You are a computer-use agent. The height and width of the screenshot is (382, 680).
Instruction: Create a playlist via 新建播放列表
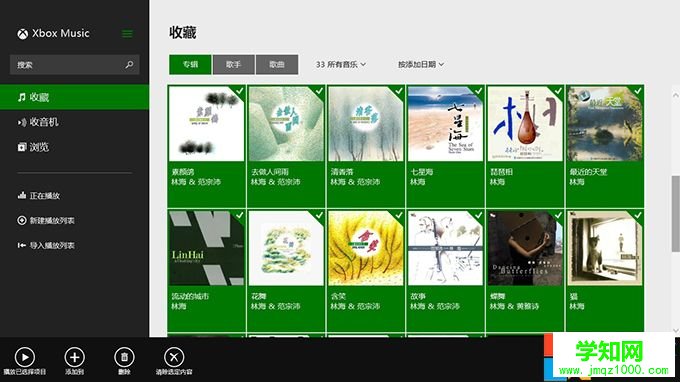point(46,221)
